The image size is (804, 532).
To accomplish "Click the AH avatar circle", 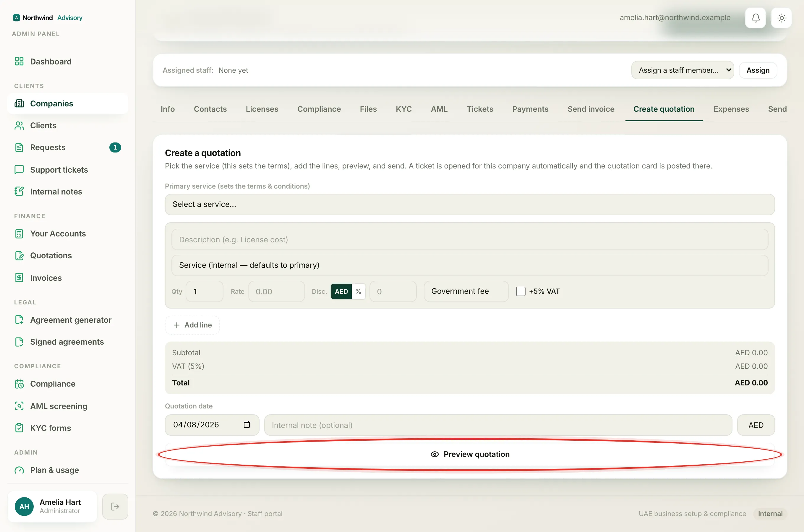I will pos(25,507).
